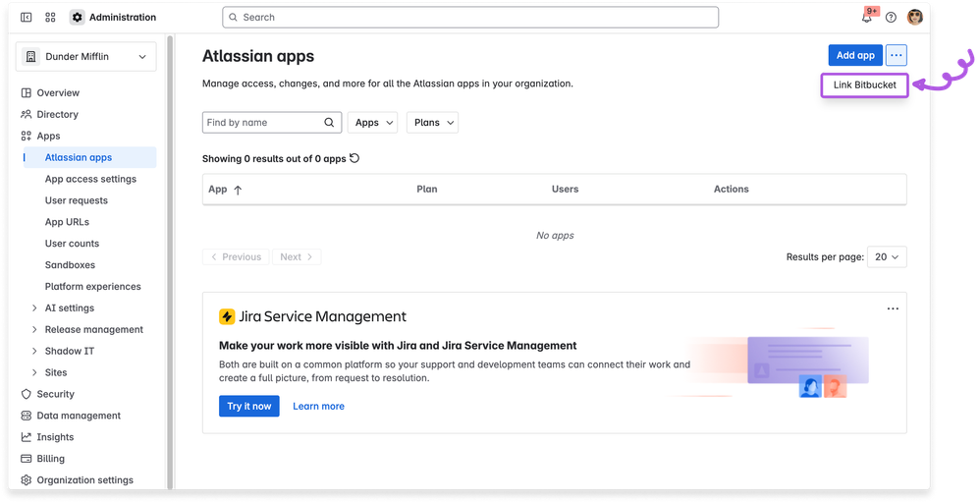Screen dimensions: 980x503
Task: Open the Plans filter dropdown
Action: [x=432, y=123]
